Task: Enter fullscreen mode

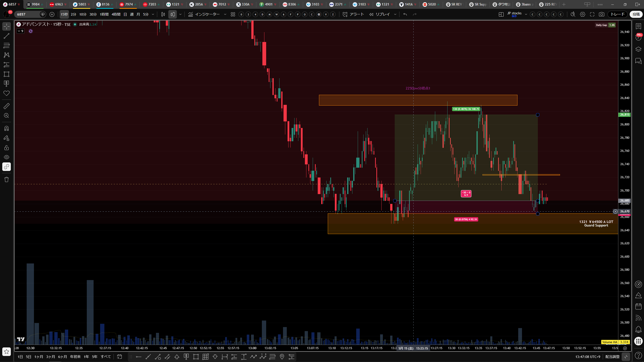Action: (x=592, y=14)
